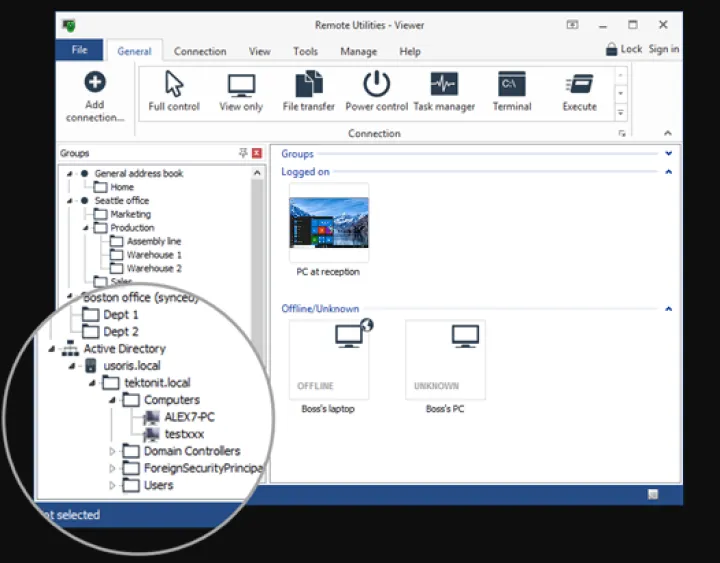Screen dimensions: 720x563
Task: Choose the View only monitor icon
Action: click(x=241, y=85)
